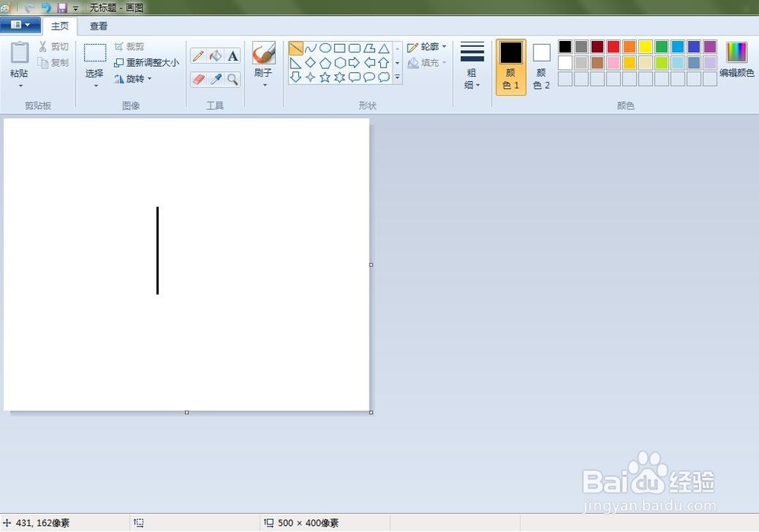Select the Up arrow shape
The image size is (759, 532).
tap(384, 62)
